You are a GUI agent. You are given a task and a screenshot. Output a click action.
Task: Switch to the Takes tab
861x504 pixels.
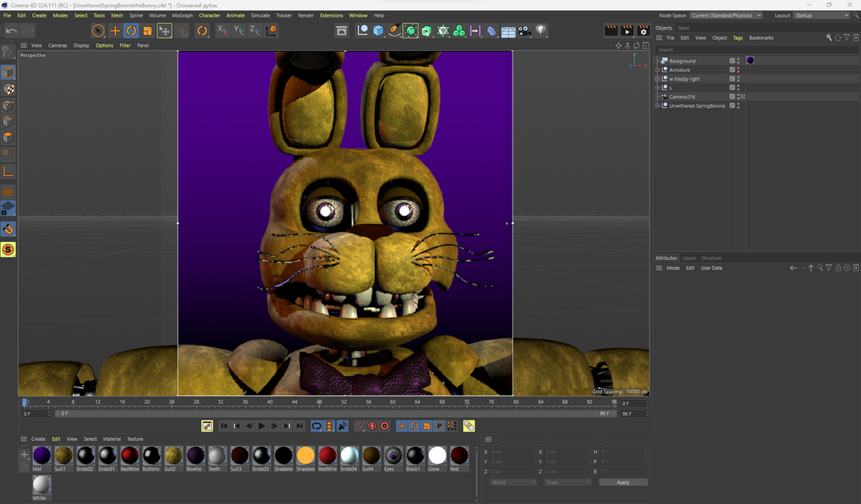(x=683, y=28)
